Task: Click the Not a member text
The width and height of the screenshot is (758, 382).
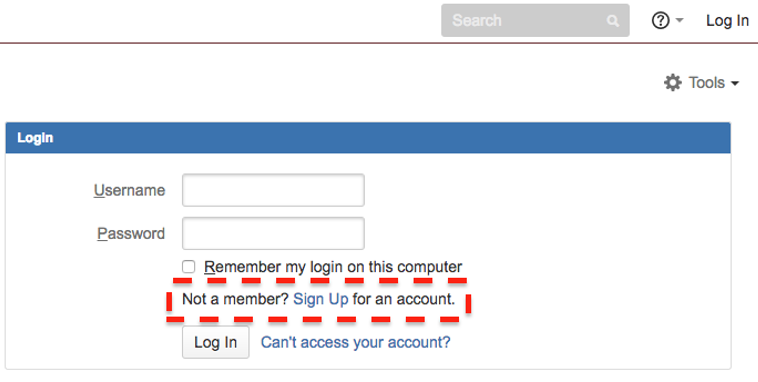Action: (235, 299)
